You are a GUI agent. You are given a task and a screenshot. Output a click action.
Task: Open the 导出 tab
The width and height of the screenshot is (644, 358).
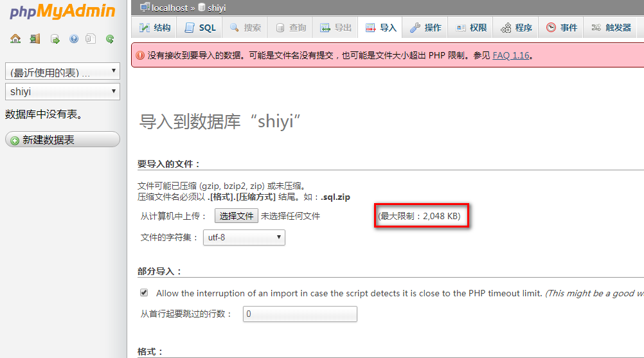coord(335,28)
